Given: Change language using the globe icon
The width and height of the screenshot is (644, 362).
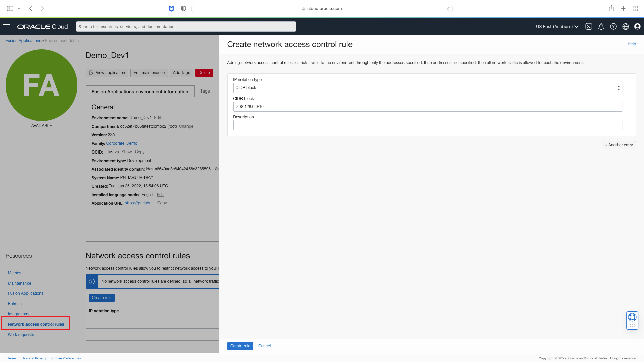Looking at the screenshot, I should 626,27.
